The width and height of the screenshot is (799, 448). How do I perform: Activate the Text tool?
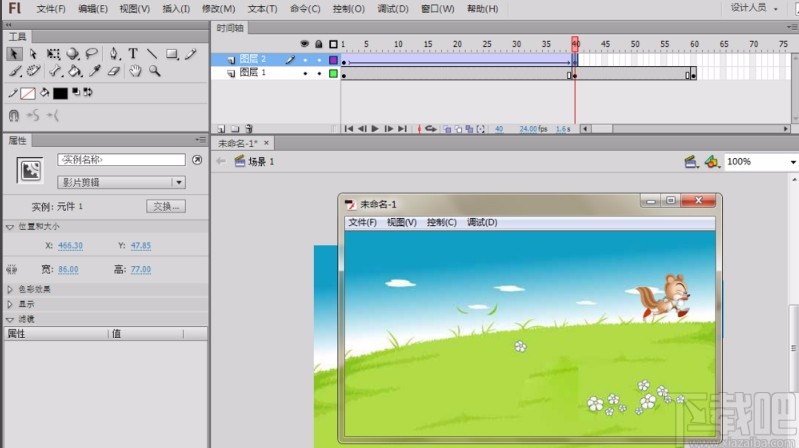click(133, 54)
